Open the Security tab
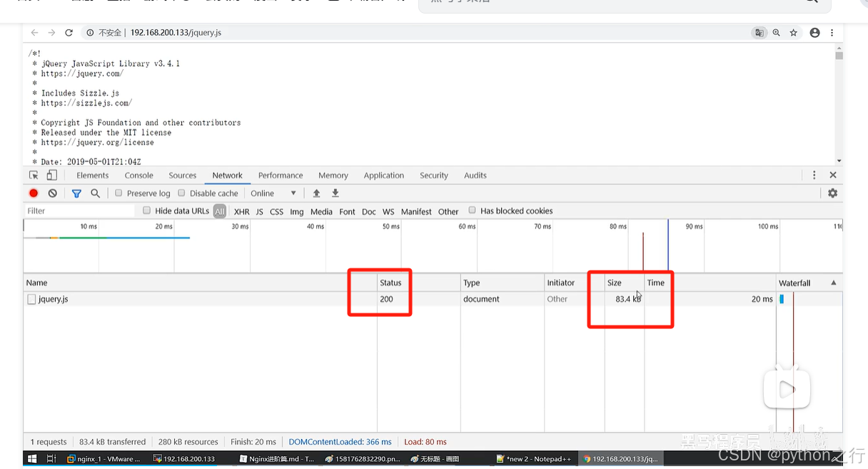The image size is (868, 469). pyautogui.click(x=434, y=175)
